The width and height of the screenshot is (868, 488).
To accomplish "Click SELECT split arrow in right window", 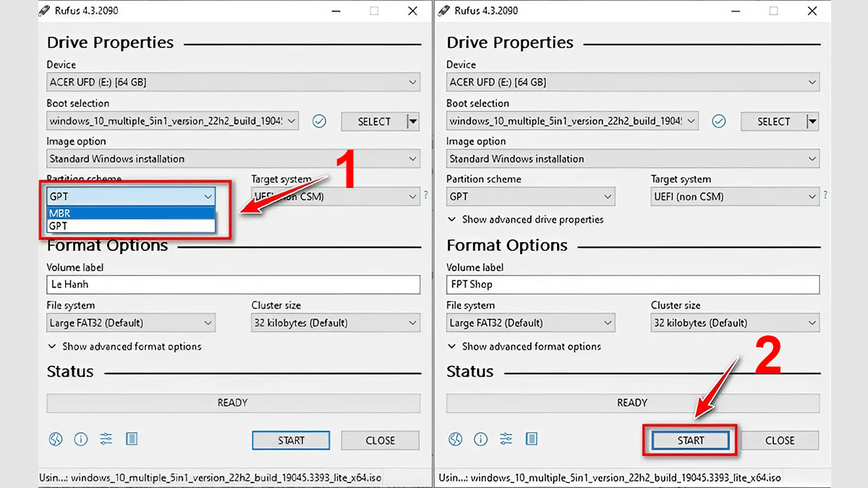I will coord(812,121).
